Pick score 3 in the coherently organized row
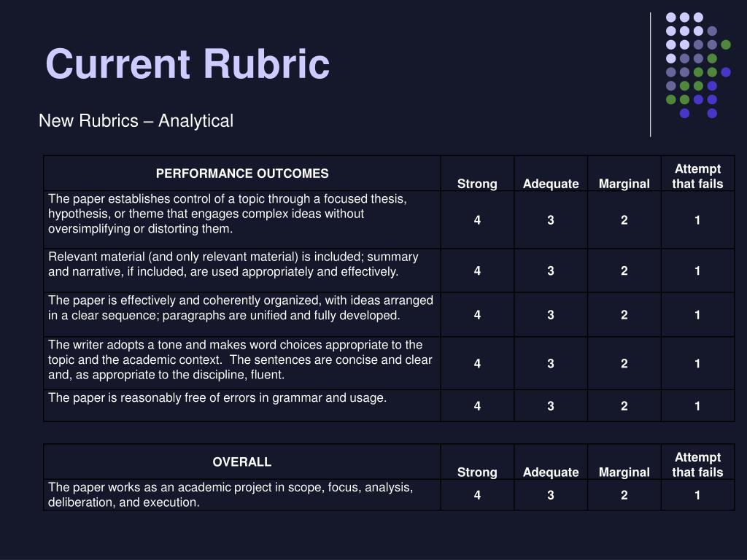This screenshot has width=747, height=560. pos(551,315)
